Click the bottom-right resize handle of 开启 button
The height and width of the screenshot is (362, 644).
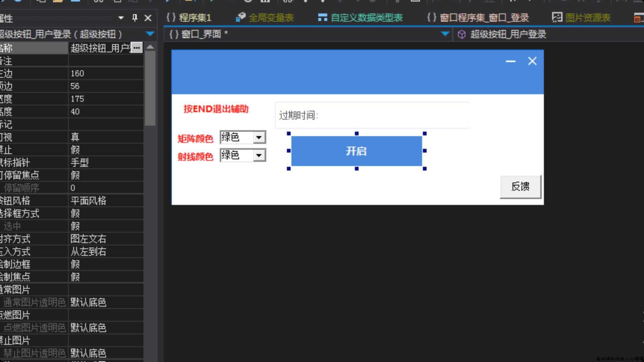pyautogui.click(x=425, y=169)
